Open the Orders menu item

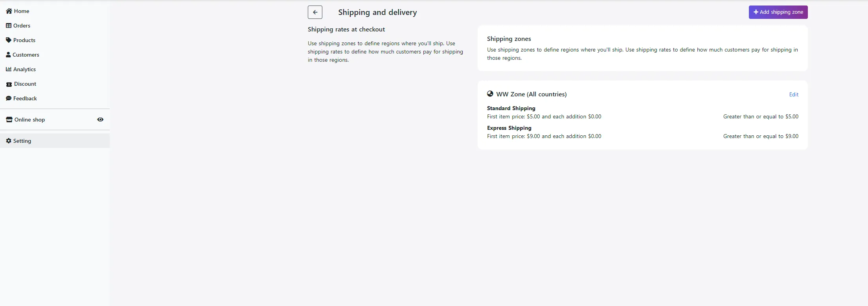coord(22,26)
